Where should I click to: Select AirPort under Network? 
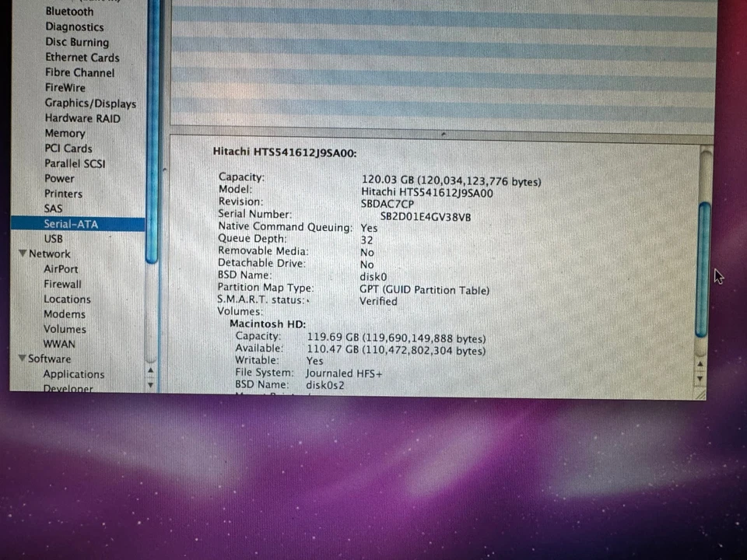61,268
